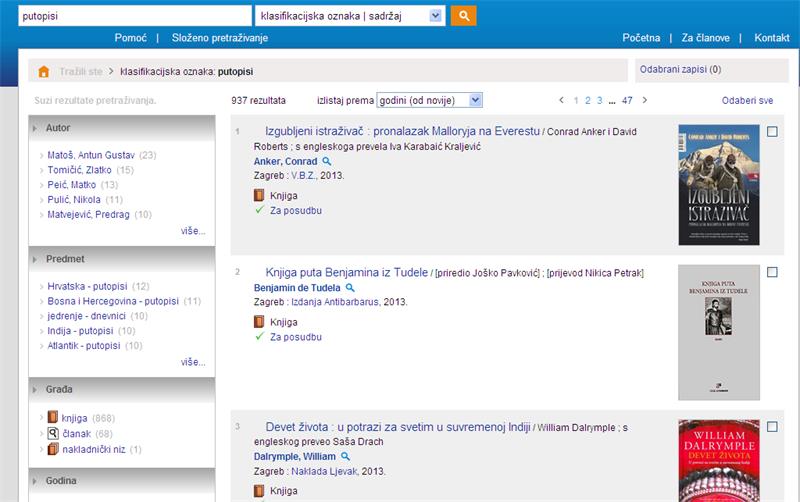Open Složeno pretraživanje from the top menu

tap(220, 38)
